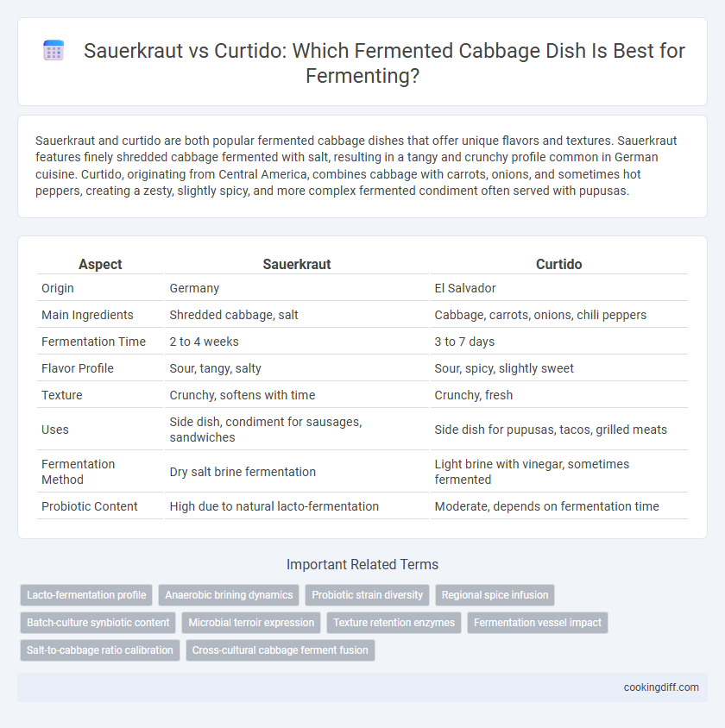Select the Anaerobic brining dynamics tag
Image resolution: width=725 pixels, height=728 pixels.
coord(229,595)
